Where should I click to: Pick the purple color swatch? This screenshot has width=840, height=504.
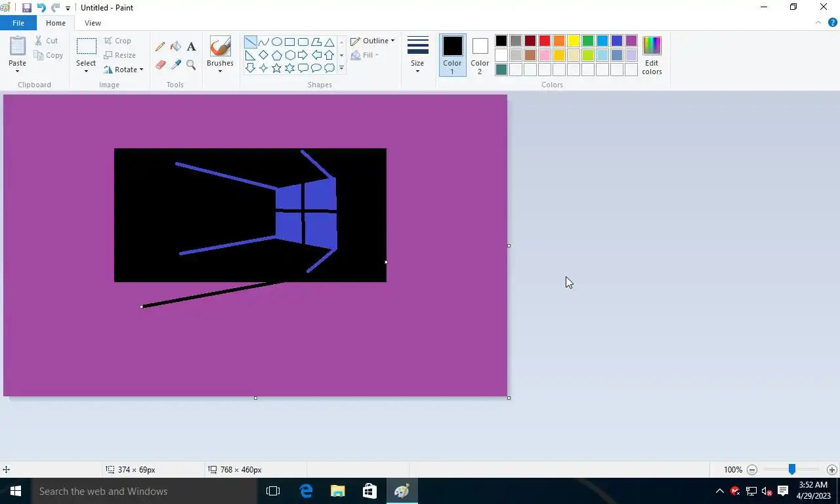631,41
